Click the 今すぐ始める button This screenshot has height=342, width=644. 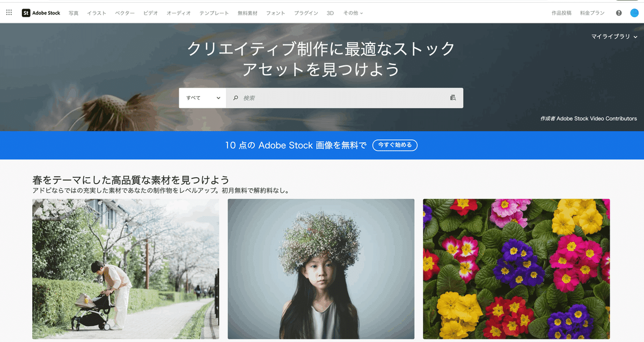tap(395, 145)
